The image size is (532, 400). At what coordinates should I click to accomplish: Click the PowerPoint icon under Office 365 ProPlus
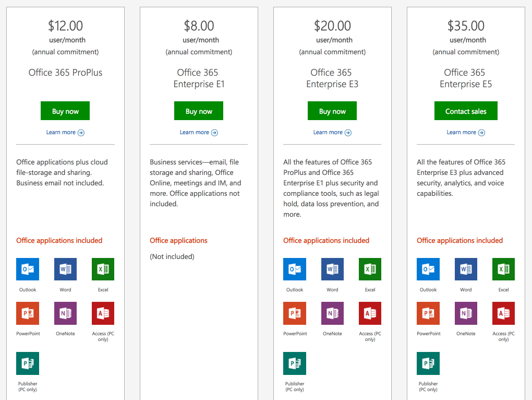28,313
